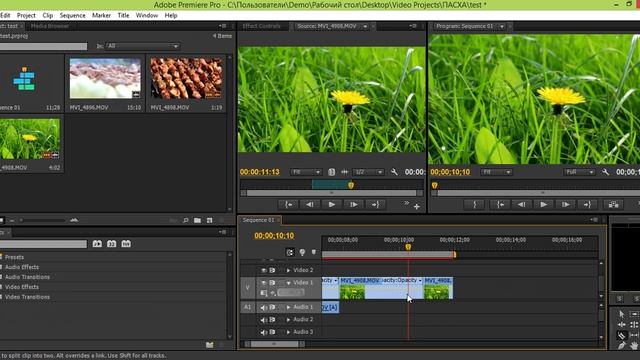The height and width of the screenshot is (360, 640).
Task: Open the Project menu
Action: (26, 15)
